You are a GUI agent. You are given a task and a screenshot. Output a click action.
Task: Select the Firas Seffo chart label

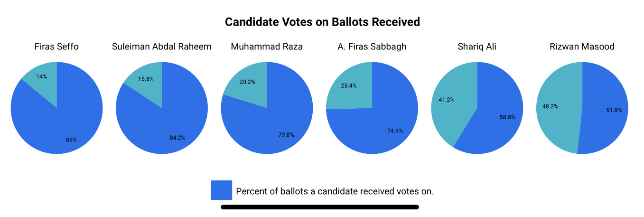coord(56,47)
